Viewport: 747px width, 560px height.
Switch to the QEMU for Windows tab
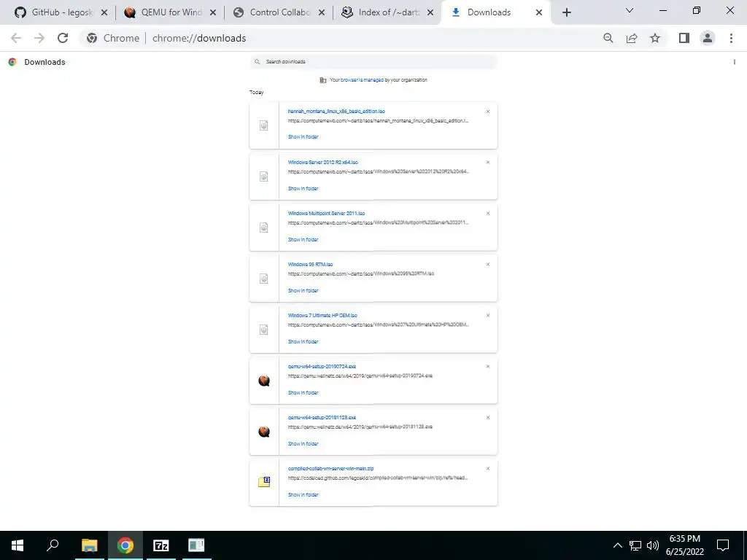(165, 12)
